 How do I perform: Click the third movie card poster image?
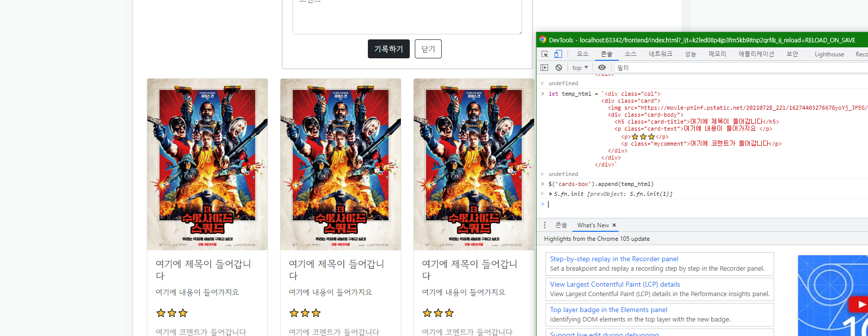pyautogui.click(x=474, y=165)
